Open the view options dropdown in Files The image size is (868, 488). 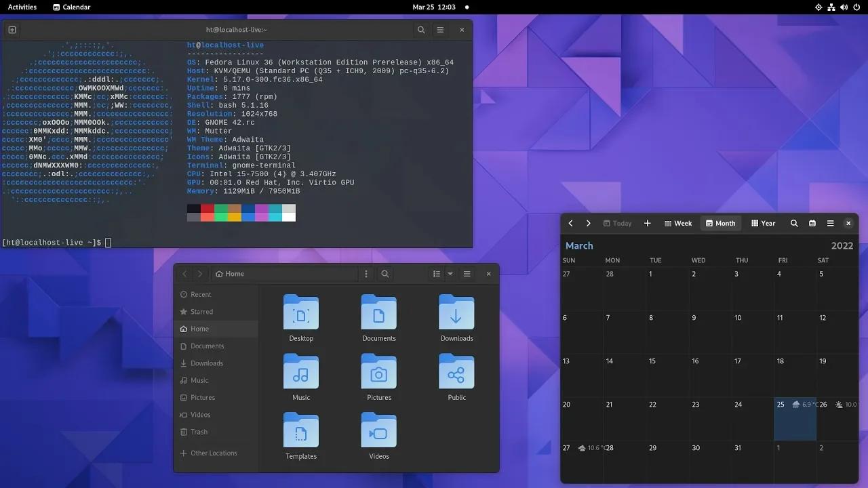(x=450, y=274)
